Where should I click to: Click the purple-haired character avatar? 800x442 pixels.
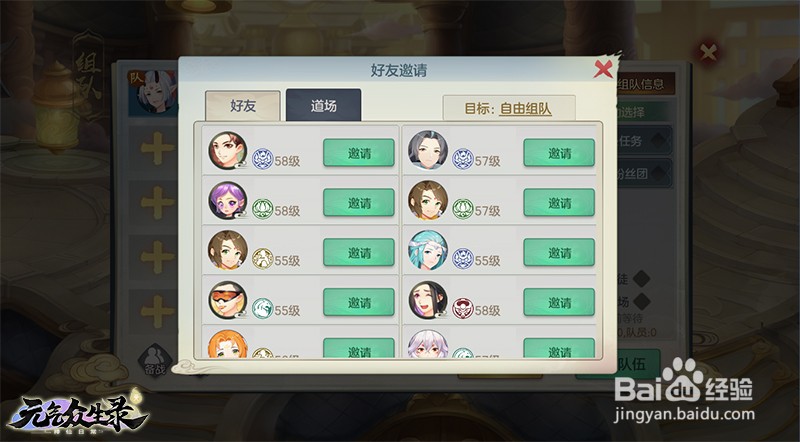pyautogui.click(x=228, y=201)
